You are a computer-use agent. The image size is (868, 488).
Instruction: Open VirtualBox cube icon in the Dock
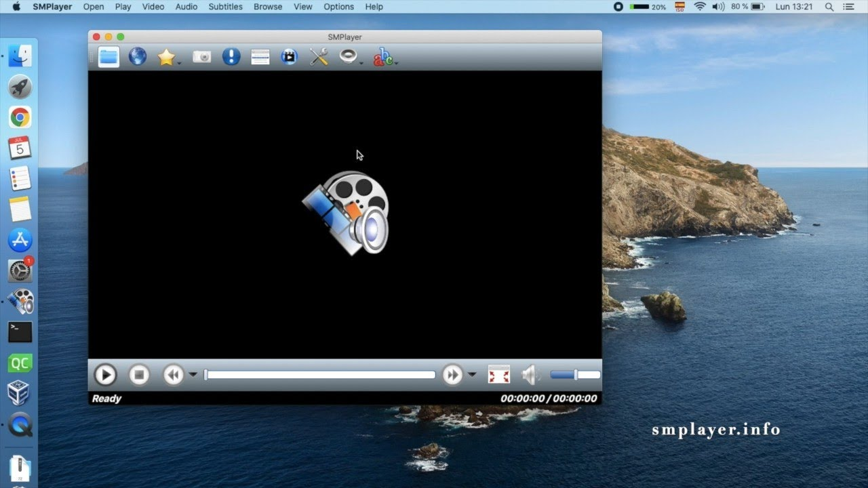20,394
